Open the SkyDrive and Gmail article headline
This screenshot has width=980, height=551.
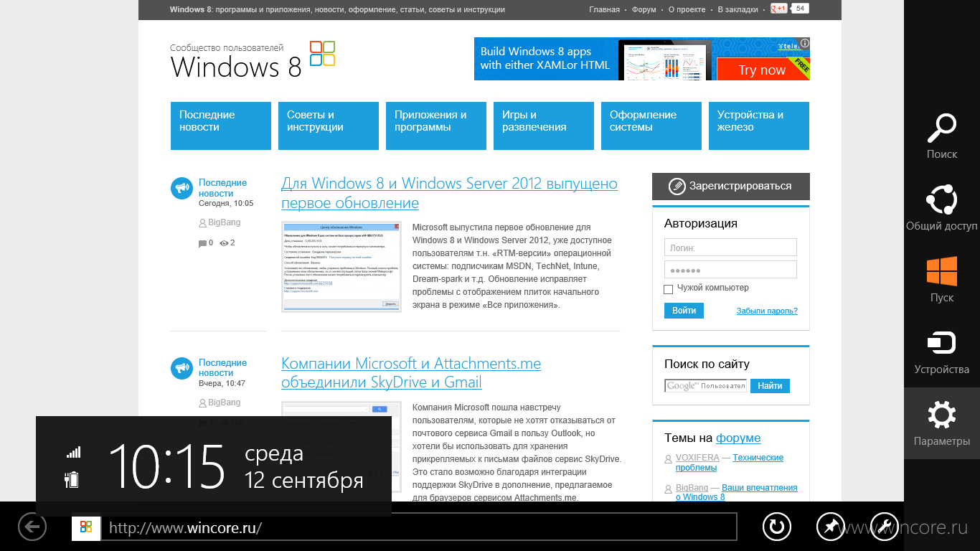411,372
